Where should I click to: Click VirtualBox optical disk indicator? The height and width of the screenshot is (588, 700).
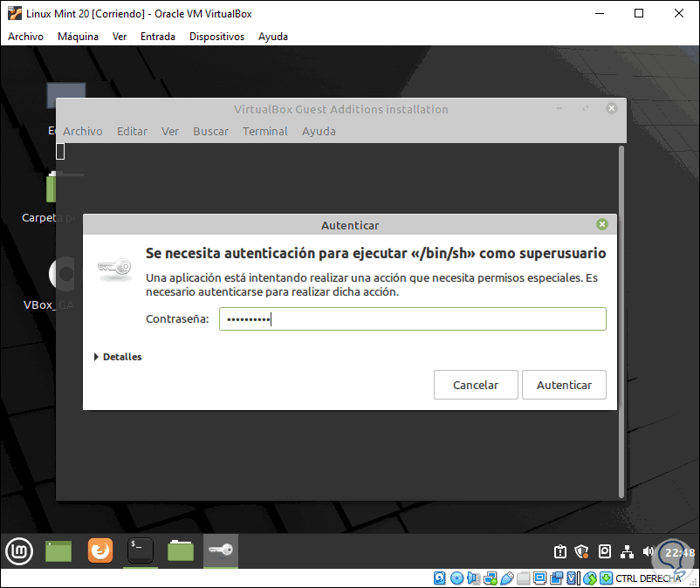(x=456, y=578)
